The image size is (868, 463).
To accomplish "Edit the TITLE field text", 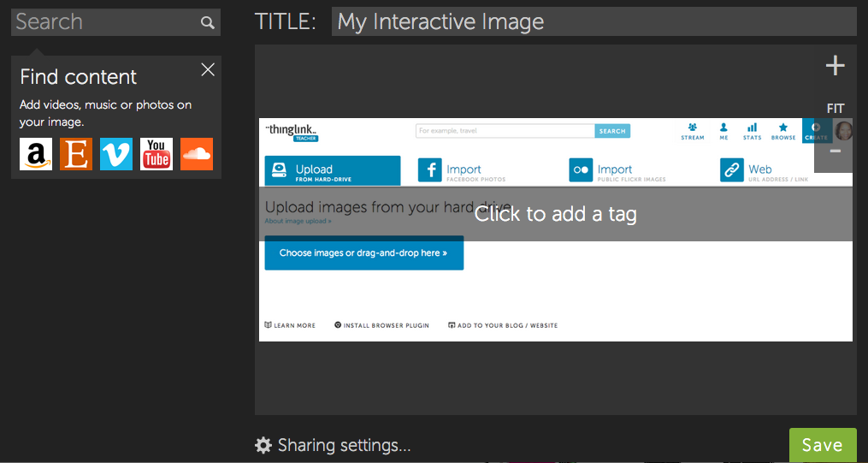I will [x=594, y=21].
